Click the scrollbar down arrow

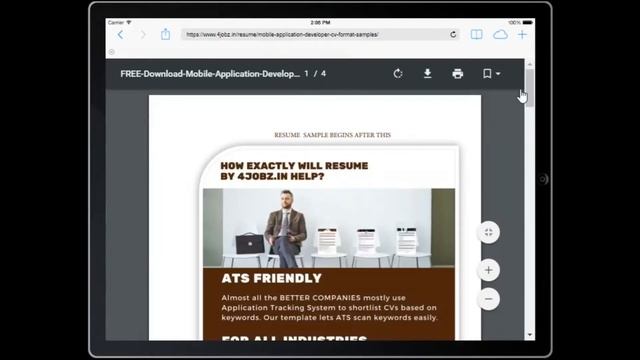click(530, 335)
